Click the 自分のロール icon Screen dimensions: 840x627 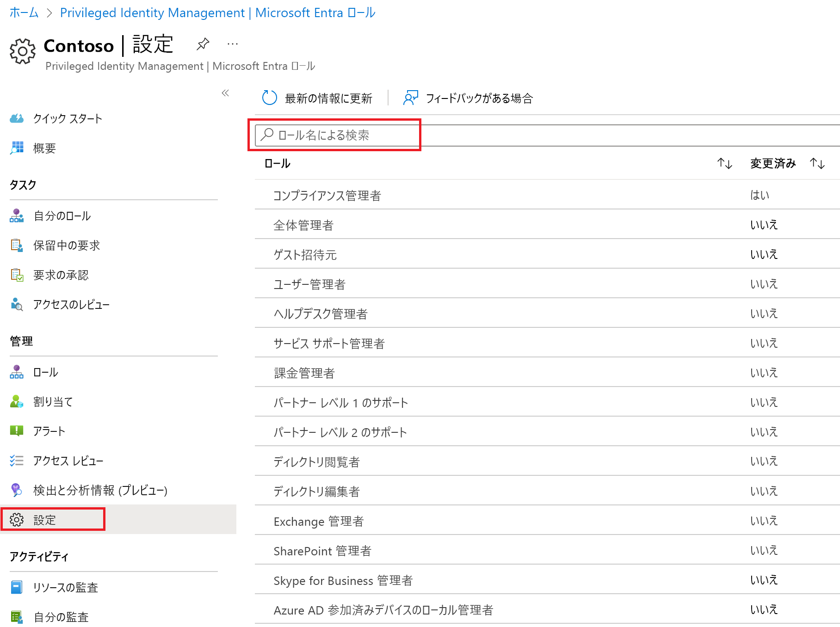point(17,215)
